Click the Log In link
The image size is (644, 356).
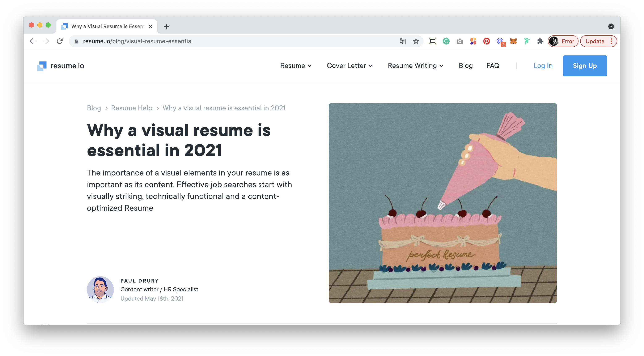(543, 66)
